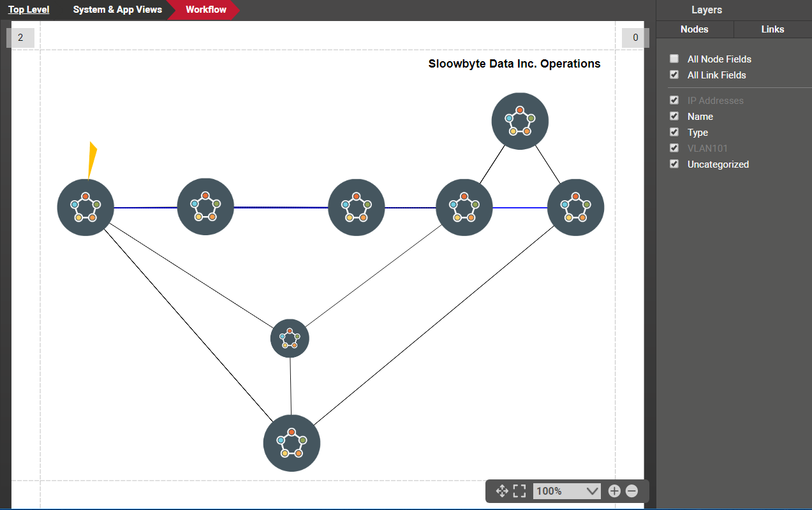
Task: Uncheck the All Link Fields checkbox
Action: (674, 75)
